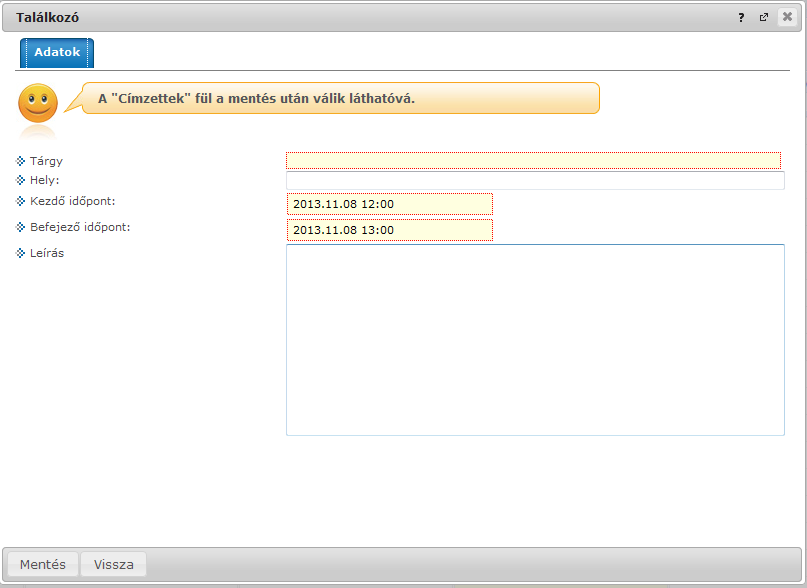Click the 'Kezdő időpont:' label text
Screen dimensions: 807x588
point(73,201)
